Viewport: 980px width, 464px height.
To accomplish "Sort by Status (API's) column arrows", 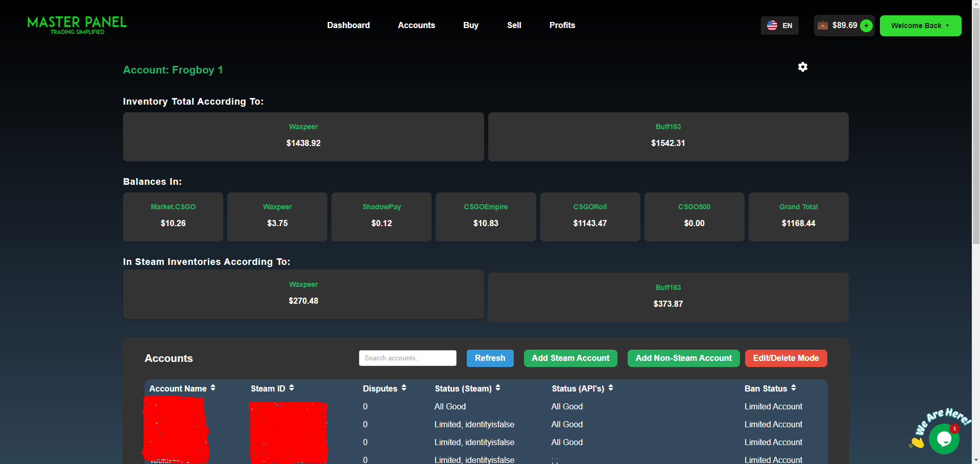I will pos(611,388).
